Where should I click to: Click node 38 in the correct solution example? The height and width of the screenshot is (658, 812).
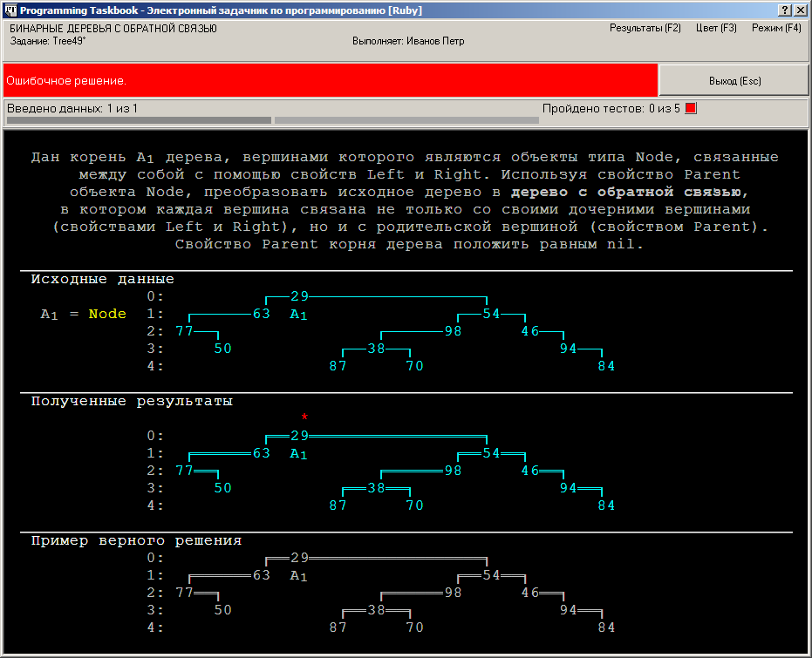(376, 610)
